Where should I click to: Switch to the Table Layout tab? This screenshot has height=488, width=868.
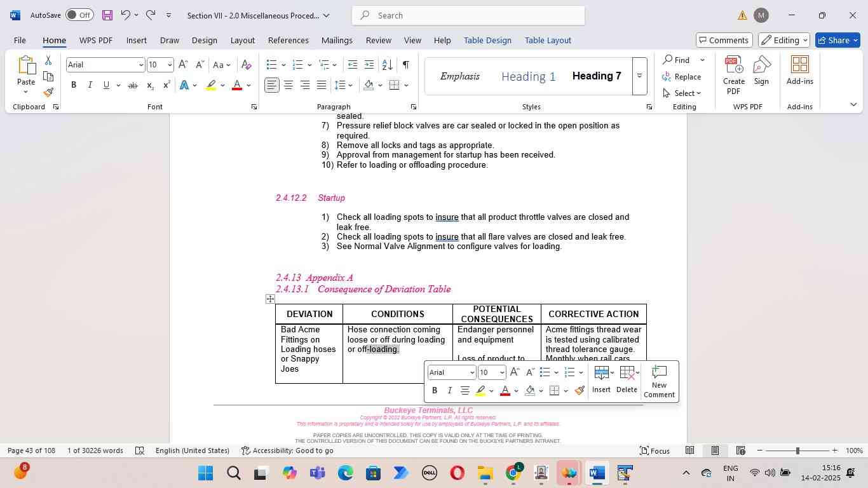[547, 40]
